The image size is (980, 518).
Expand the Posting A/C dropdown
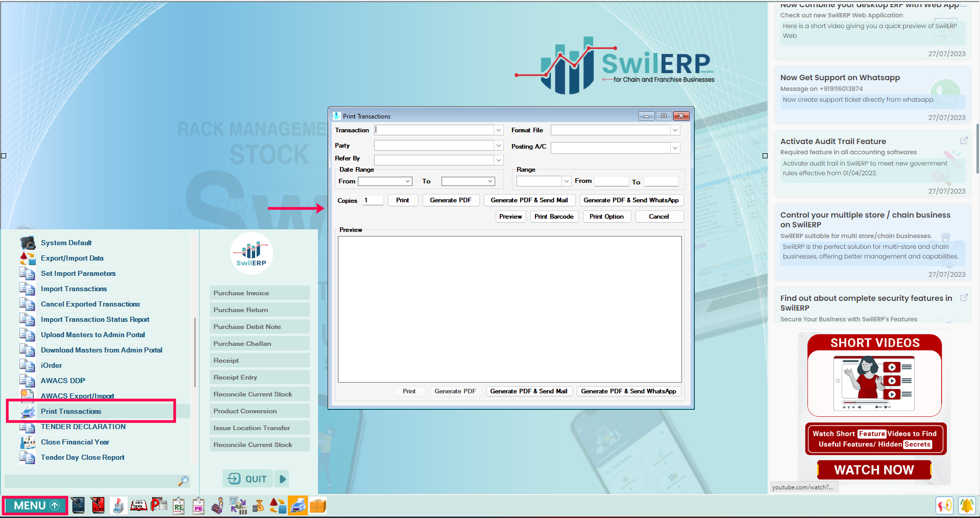[675, 148]
